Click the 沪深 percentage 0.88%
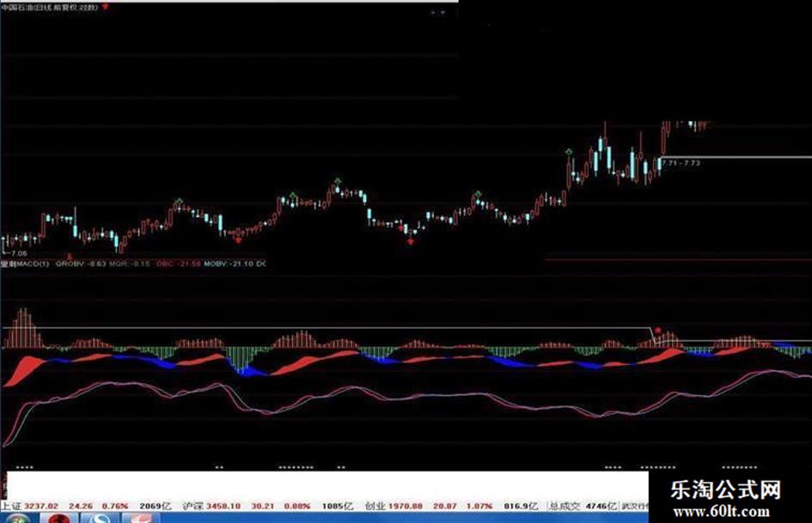The height and width of the screenshot is (523, 812). (297, 506)
